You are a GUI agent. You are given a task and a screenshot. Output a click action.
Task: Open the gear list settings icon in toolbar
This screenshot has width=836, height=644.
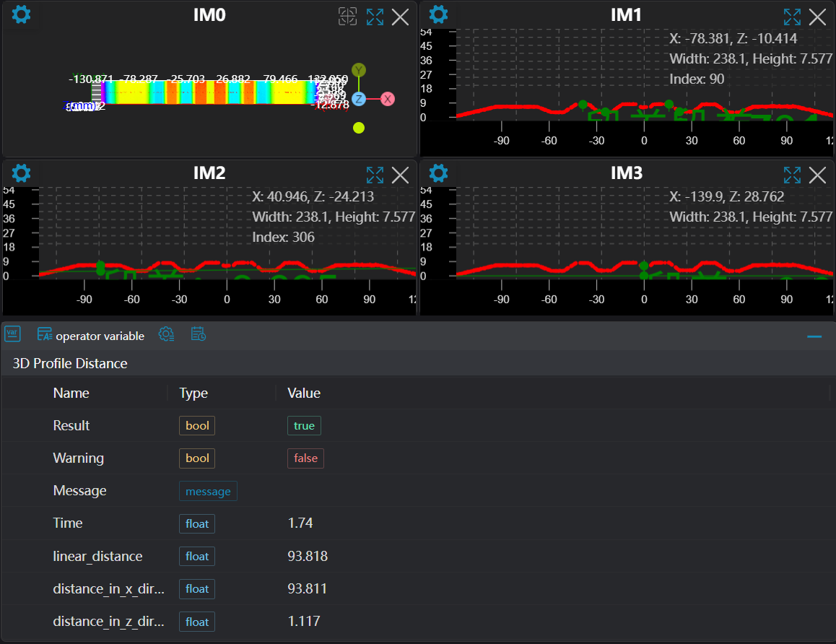(166, 334)
